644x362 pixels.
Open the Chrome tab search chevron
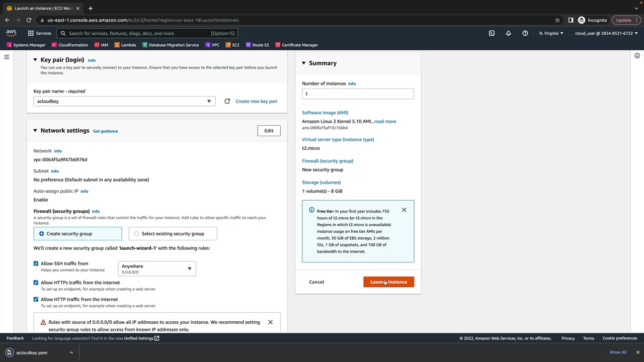pyautogui.click(x=636, y=8)
